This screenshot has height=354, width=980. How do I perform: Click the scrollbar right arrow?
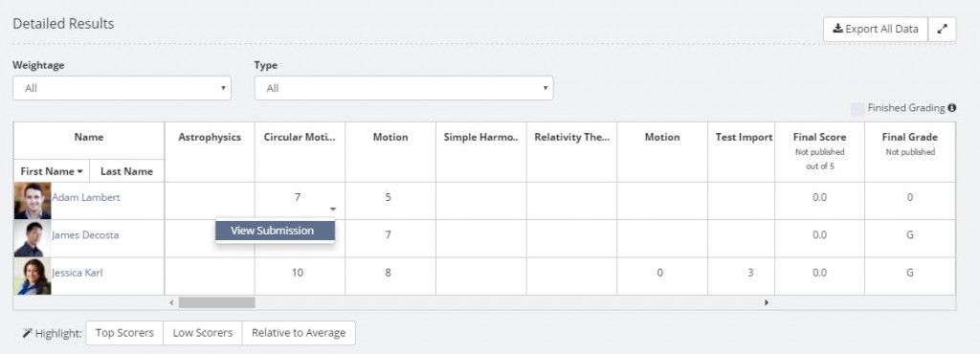(767, 302)
